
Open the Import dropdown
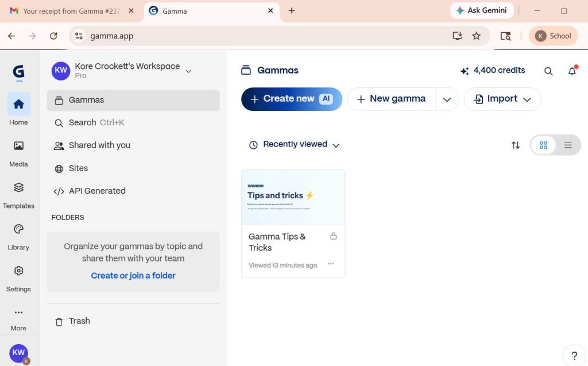pos(502,99)
